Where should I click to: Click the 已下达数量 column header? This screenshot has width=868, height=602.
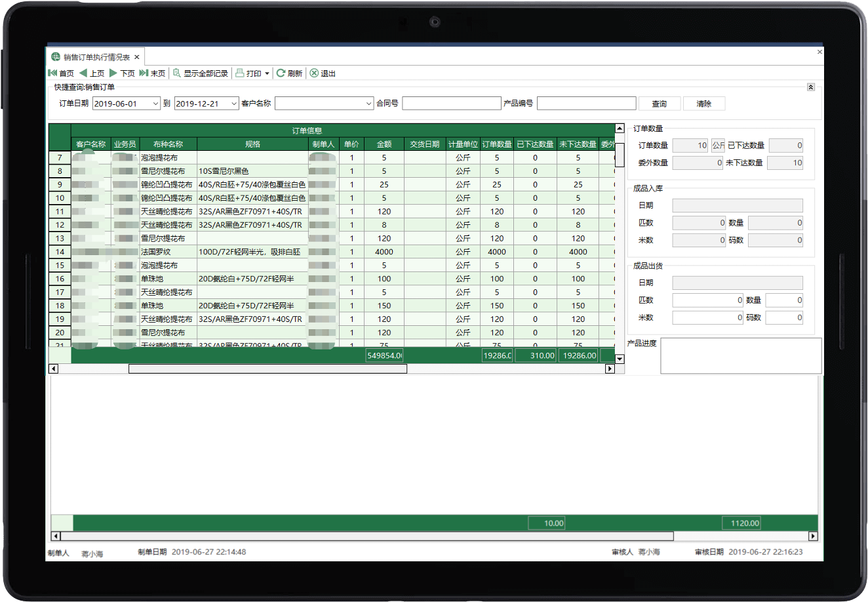click(x=535, y=144)
